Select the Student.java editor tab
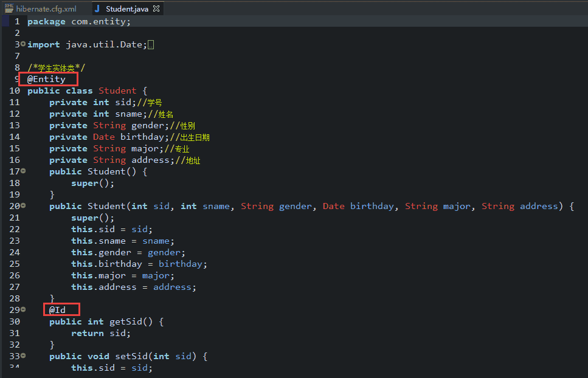 127,9
